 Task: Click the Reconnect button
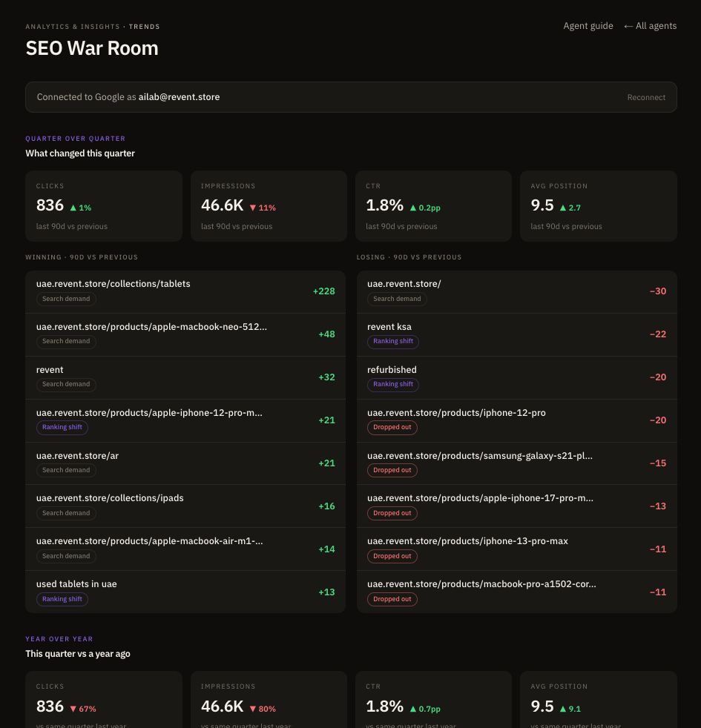[646, 98]
